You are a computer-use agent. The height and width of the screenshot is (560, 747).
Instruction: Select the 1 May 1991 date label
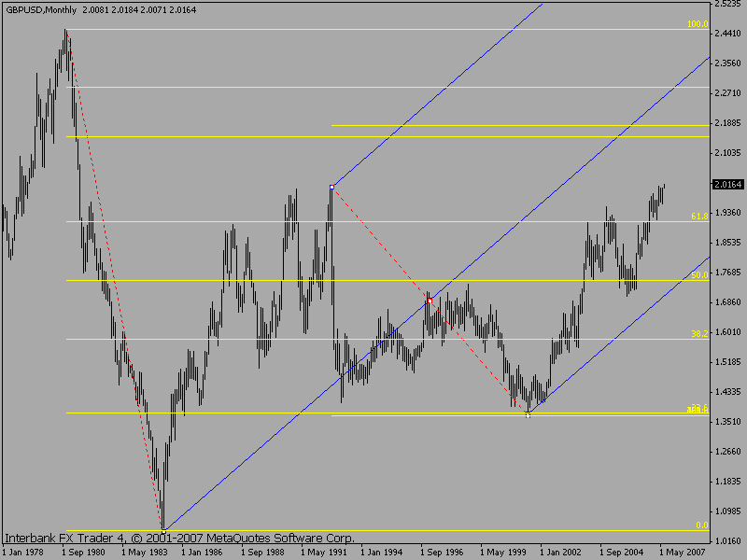pos(321,552)
